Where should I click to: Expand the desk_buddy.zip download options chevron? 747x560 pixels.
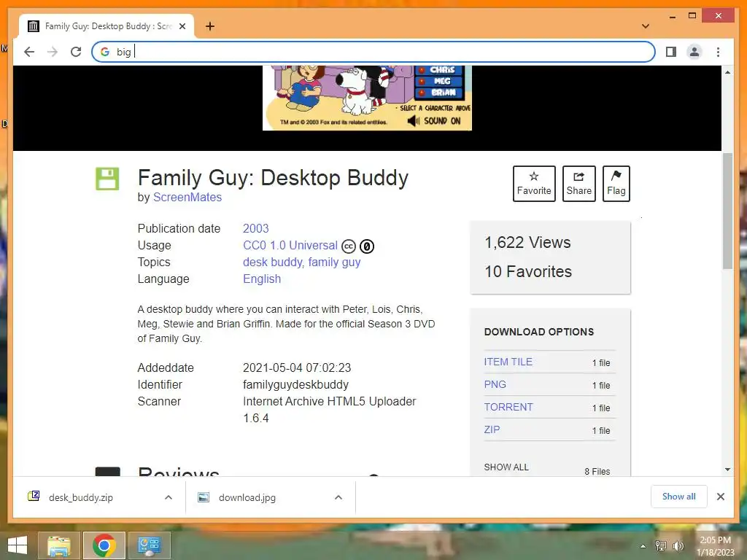169,497
